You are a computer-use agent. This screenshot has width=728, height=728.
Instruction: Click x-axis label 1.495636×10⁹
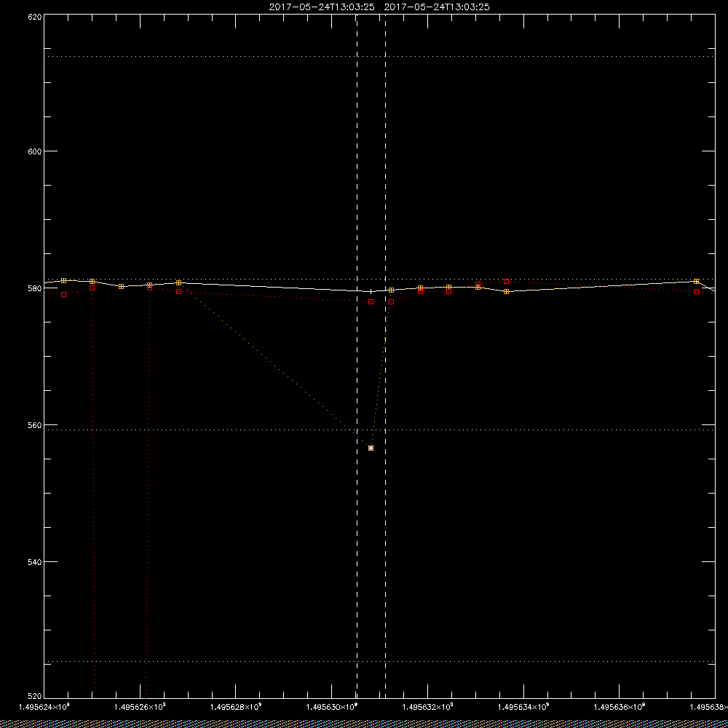620,707
